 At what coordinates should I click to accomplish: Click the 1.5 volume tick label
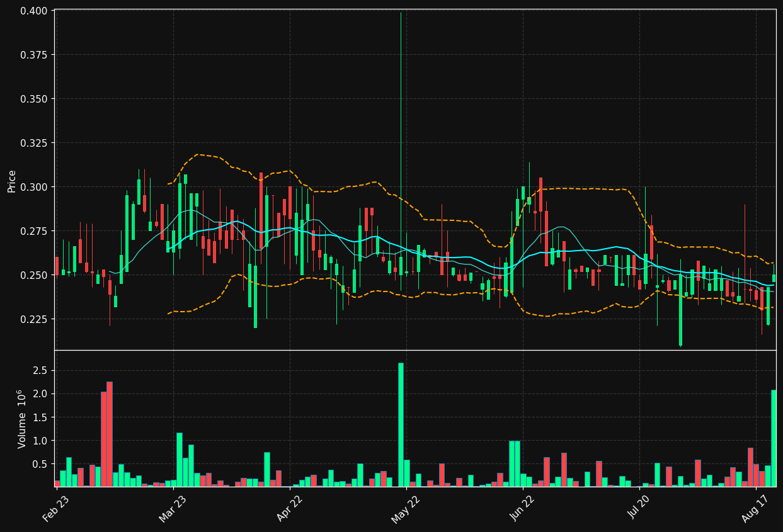point(40,417)
